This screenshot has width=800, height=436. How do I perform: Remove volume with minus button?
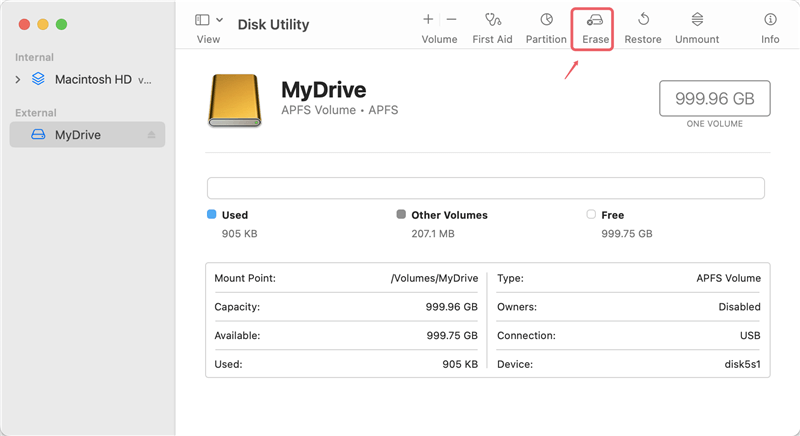click(x=451, y=19)
